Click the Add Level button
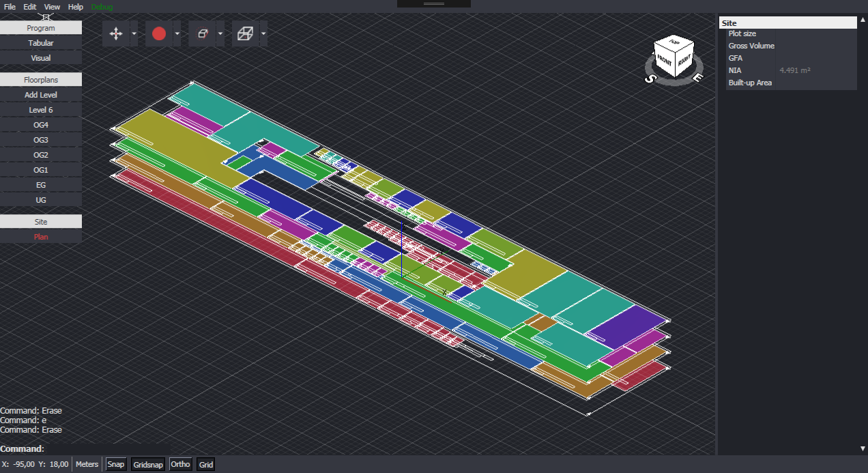The width and height of the screenshot is (868, 473). tap(41, 95)
